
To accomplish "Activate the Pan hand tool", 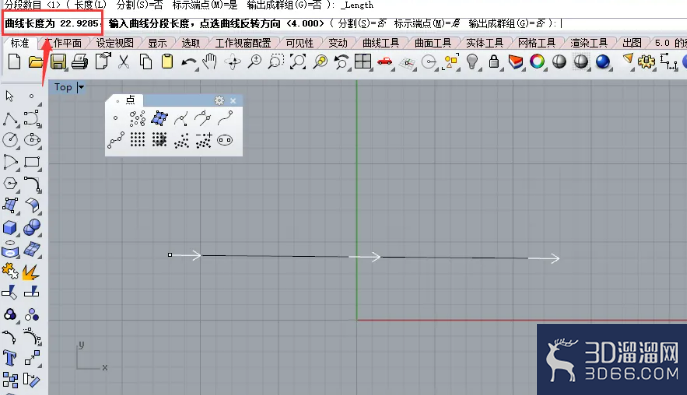I will pyautogui.click(x=210, y=62).
